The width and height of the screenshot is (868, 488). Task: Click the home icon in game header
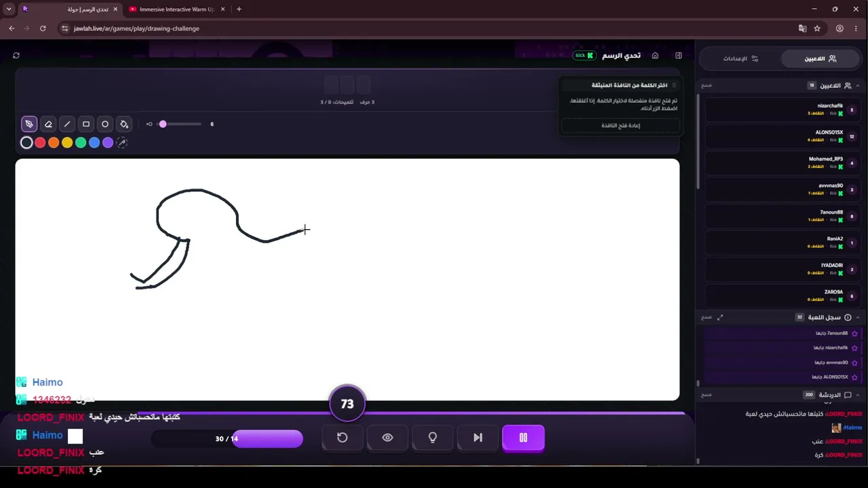point(655,56)
